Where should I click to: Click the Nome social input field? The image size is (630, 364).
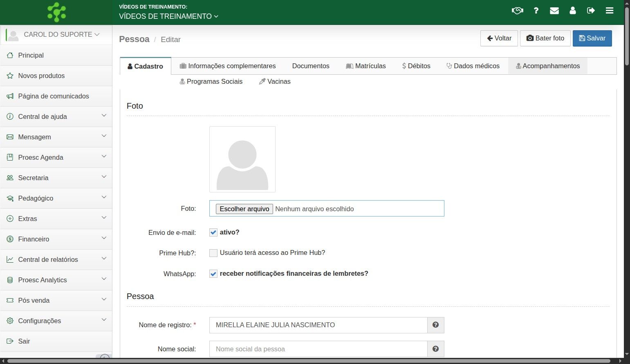coord(318,349)
